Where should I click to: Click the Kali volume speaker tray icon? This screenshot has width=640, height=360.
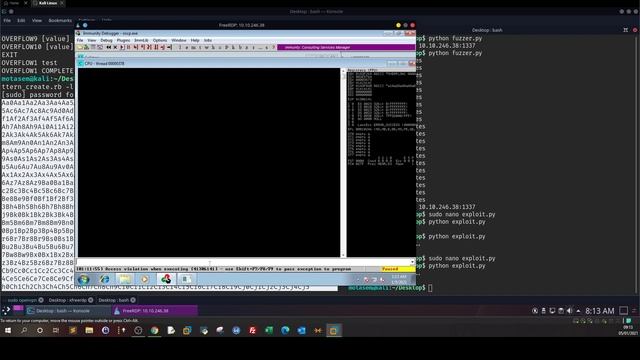click(569, 311)
